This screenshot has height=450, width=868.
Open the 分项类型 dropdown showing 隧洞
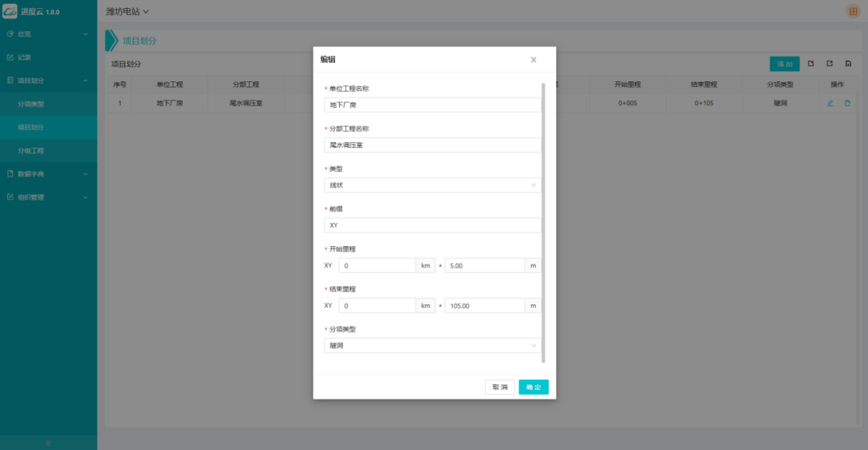pos(433,346)
